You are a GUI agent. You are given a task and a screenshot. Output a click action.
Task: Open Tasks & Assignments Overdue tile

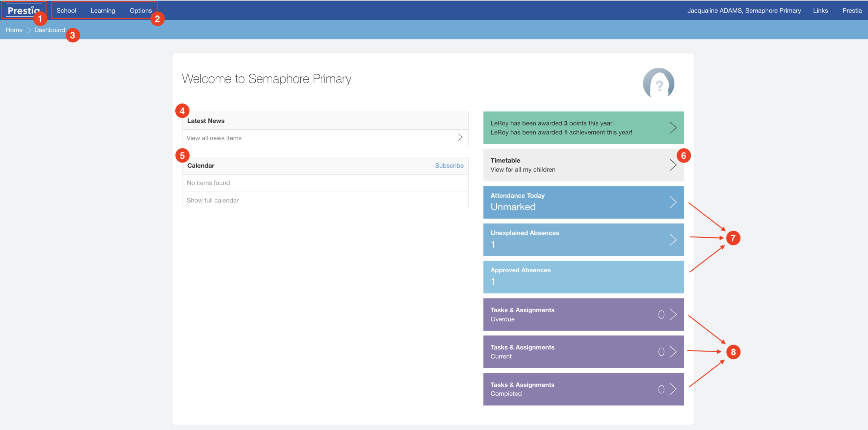(x=583, y=314)
